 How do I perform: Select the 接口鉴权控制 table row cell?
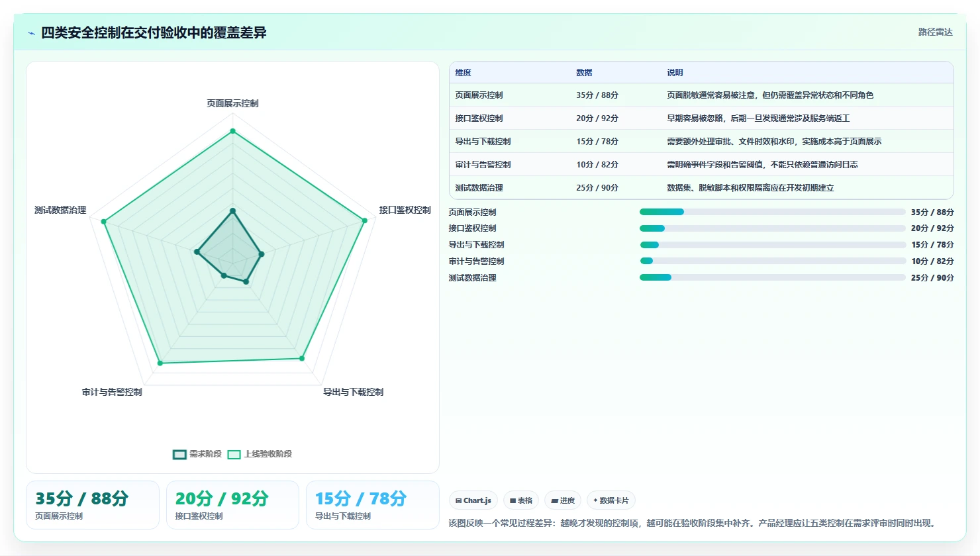point(479,118)
